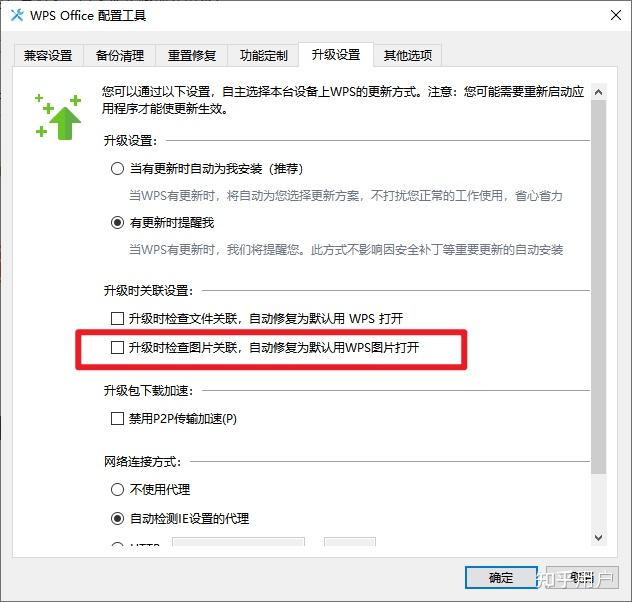Image resolution: width=632 pixels, height=602 pixels.
Task: Click the scrollbar up arrow
Action: pos(599,92)
